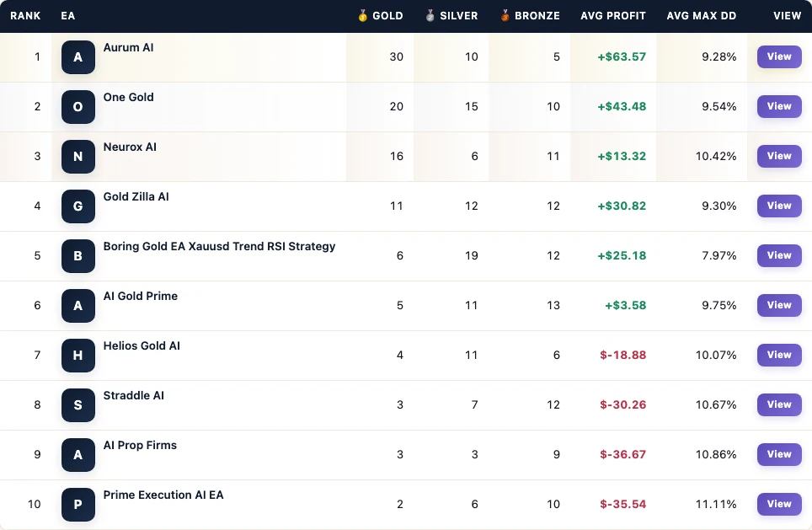Viewport: 812px width, 530px height.
Task: Open the Aurum AI avatar icon
Action: 78,57
